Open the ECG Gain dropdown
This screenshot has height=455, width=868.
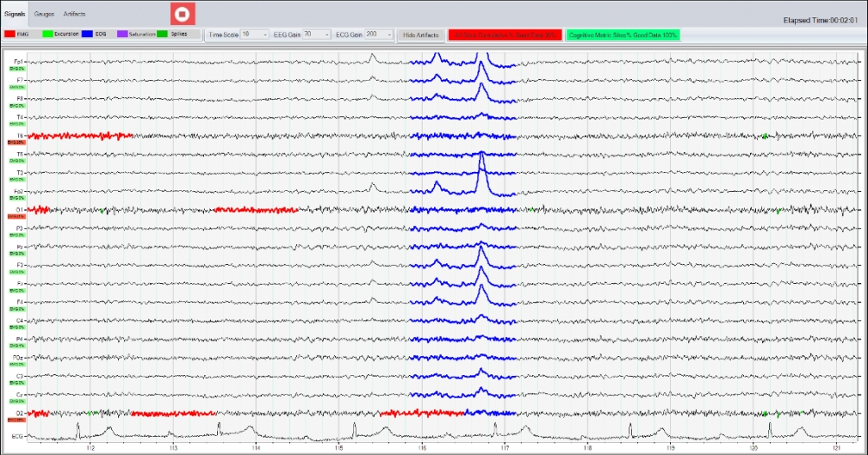tap(379, 34)
